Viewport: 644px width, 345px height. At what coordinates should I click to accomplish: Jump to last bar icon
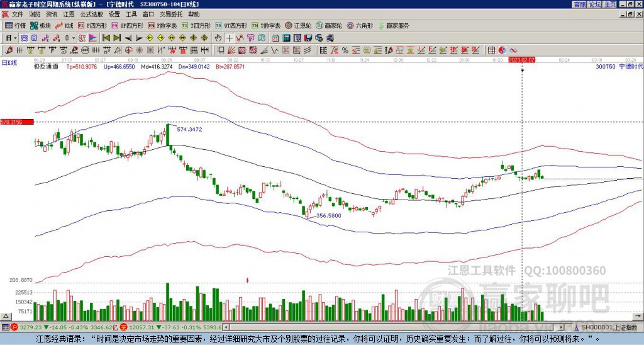pyautogui.click(x=117, y=38)
